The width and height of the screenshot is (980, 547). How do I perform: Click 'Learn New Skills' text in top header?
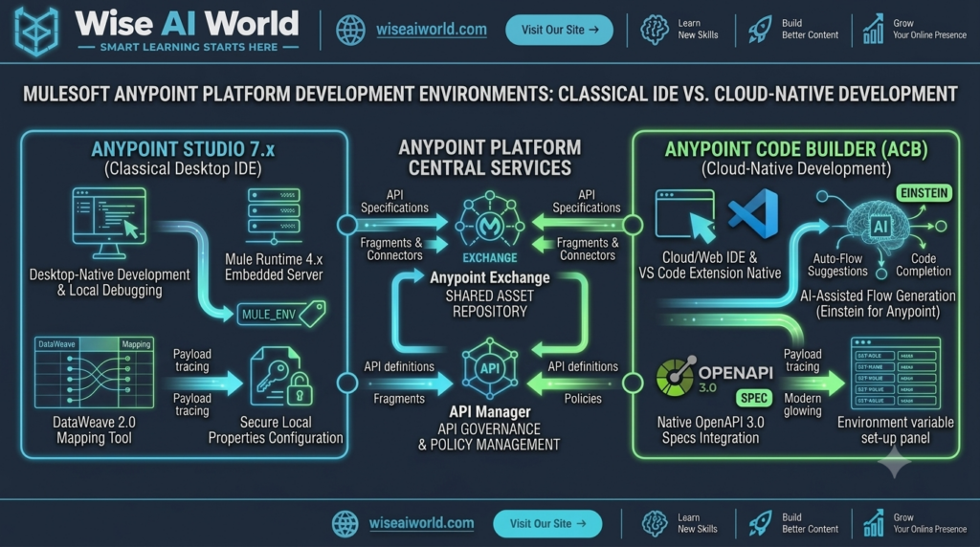[x=698, y=30]
